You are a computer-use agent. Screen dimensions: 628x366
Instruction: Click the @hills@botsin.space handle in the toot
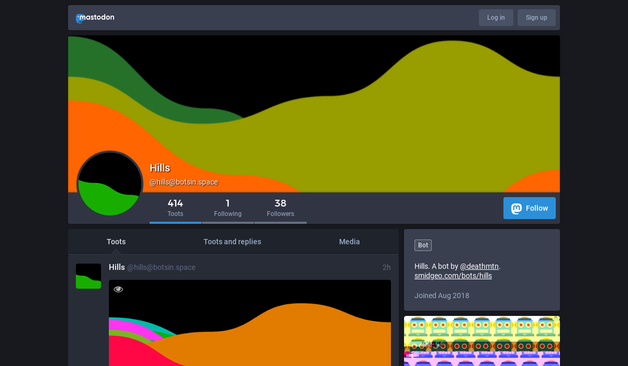click(161, 267)
